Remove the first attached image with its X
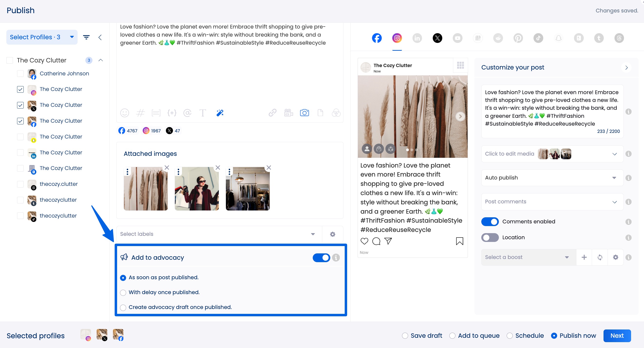644x348 pixels. click(x=167, y=168)
